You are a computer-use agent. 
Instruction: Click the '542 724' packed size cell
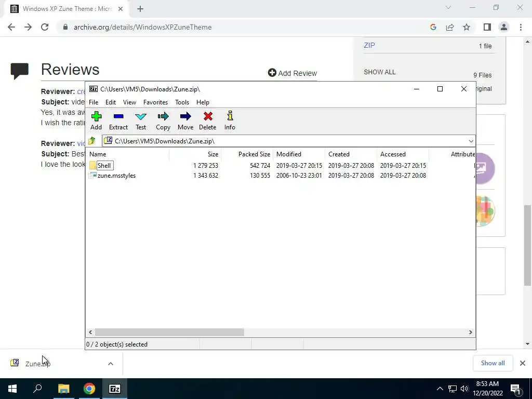[x=260, y=166]
